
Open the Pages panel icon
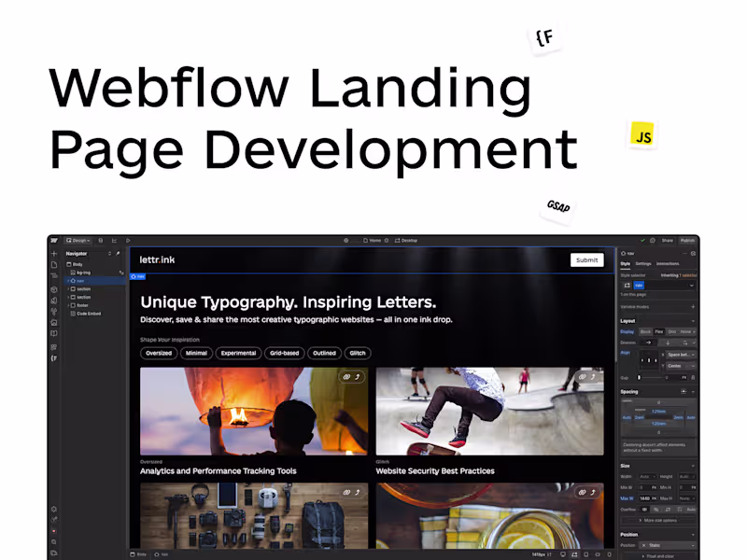click(54, 264)
